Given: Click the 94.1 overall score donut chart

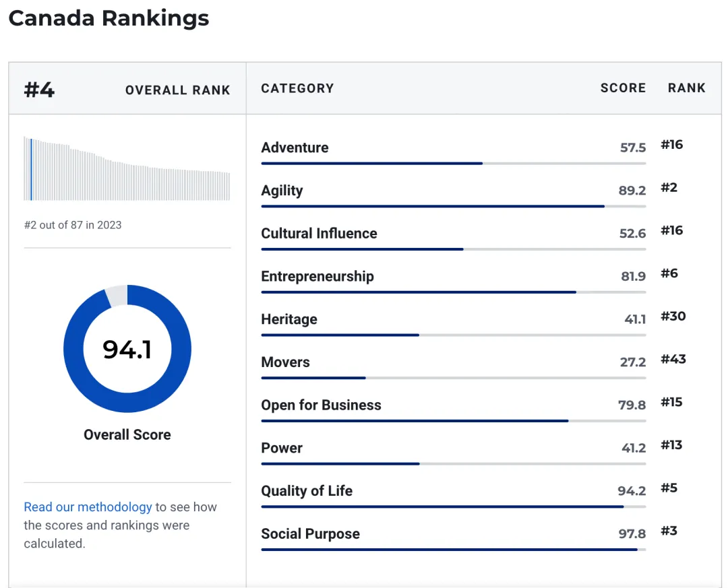Looking at the screenshot, I should coord(127,349).
